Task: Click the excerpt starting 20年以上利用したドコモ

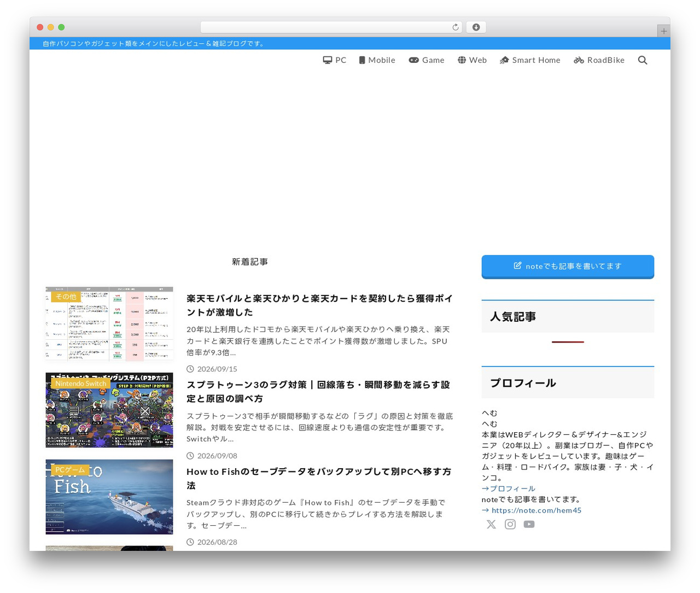Action: click(318, 341)
